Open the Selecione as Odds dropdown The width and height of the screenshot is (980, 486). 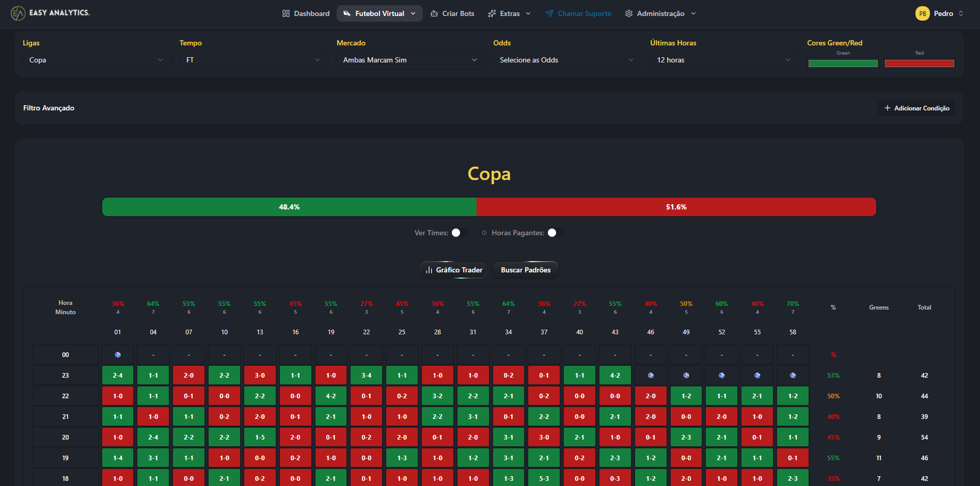pos(567,60)
